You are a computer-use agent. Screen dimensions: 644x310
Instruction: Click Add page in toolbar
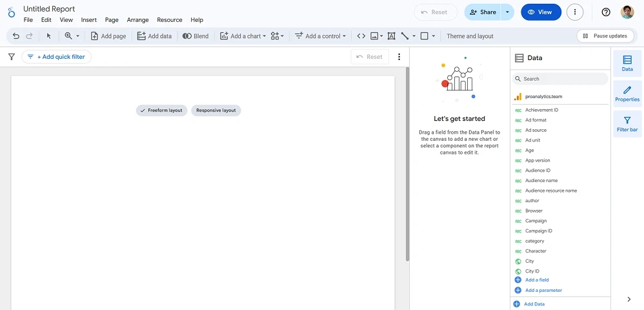coord(108,36)
